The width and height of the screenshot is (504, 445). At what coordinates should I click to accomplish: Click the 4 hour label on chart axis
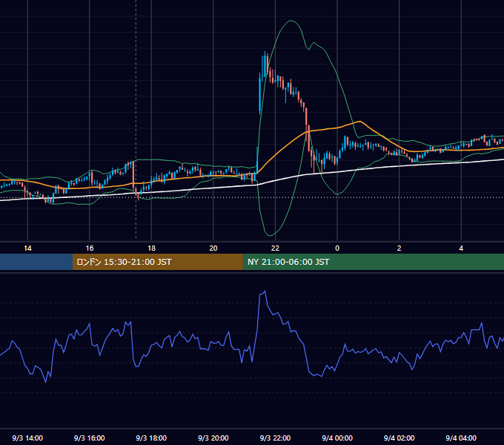461,248
